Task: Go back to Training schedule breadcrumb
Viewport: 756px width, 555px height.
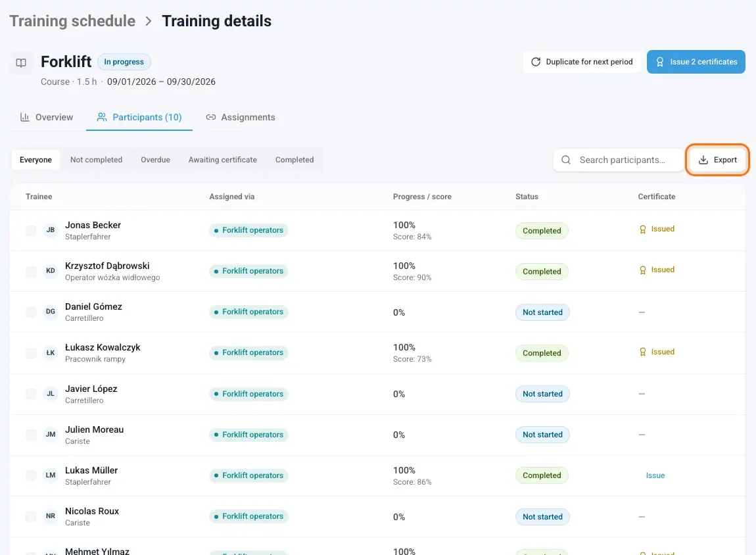Action: 72,21
